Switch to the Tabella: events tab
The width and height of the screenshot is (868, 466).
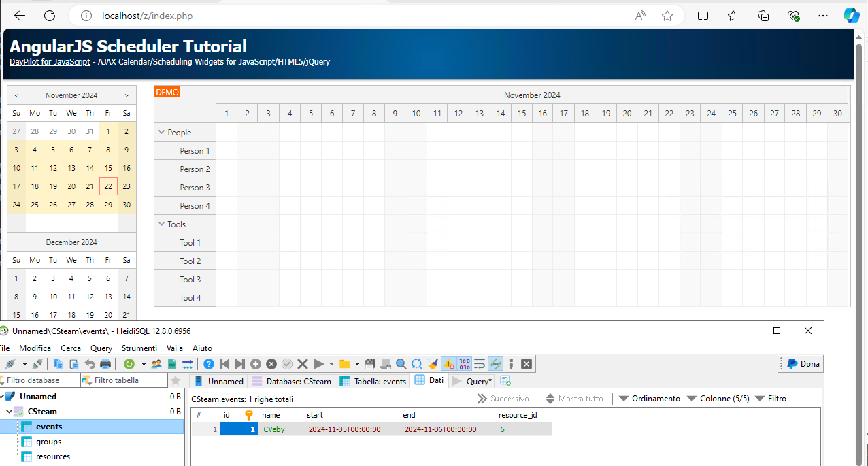[x=373, y=381]
